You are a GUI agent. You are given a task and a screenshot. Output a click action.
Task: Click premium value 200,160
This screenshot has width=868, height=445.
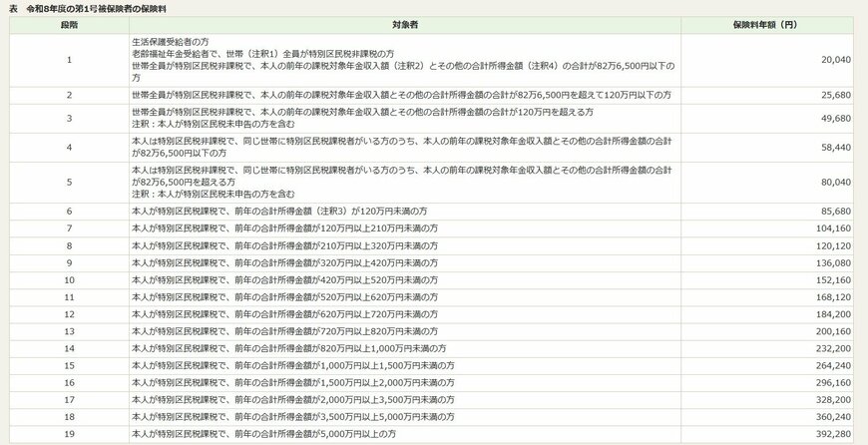tap(834, 331)
